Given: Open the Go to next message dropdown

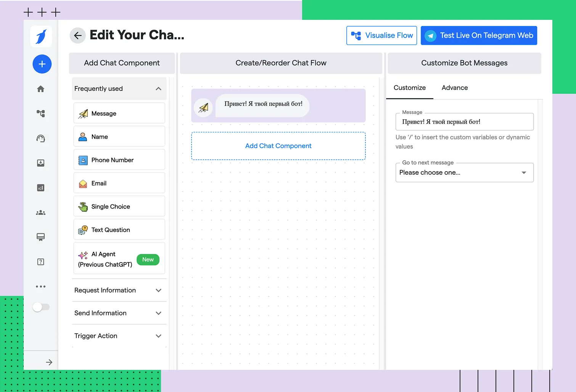Looking at the screenshot, I should 464,173.
